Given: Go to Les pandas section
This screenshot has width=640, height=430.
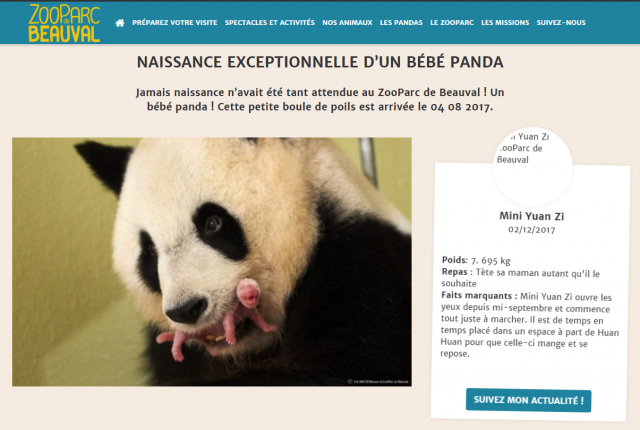Looking at the screenshot, I should 401,23.
